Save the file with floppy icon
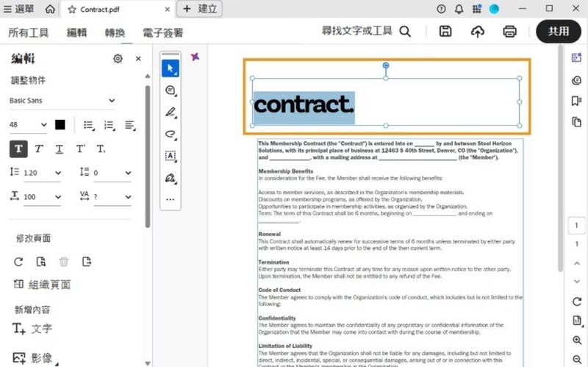The height and width of the screenshot is (367, 588). pyautogui.click(x=445, y=31)
